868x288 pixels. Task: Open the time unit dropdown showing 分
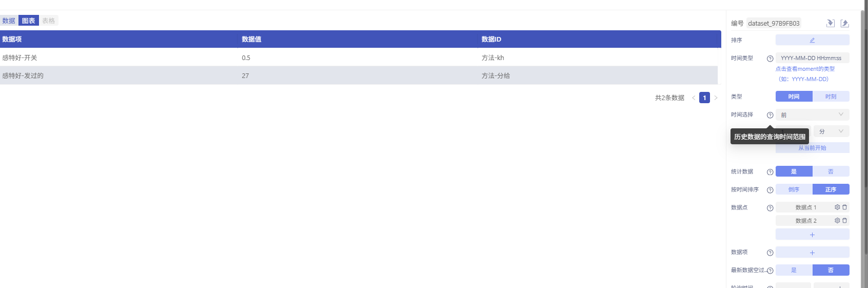(x=831, y=131)
